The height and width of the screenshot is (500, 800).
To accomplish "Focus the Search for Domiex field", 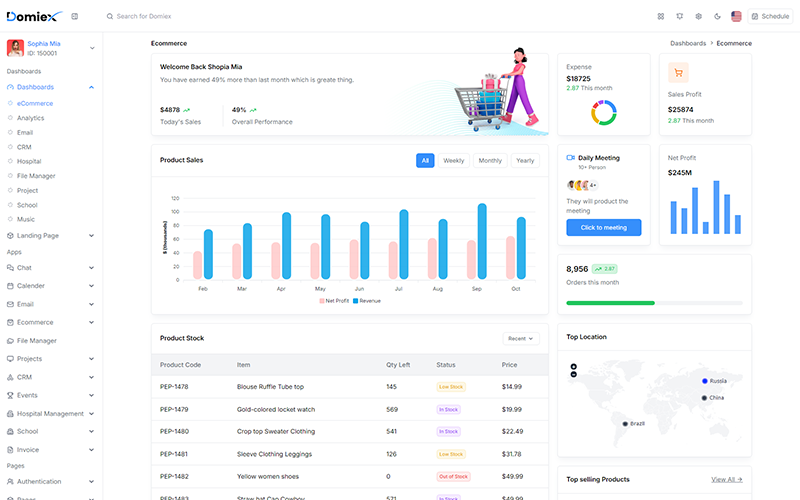I will click(x=144, y=16).
